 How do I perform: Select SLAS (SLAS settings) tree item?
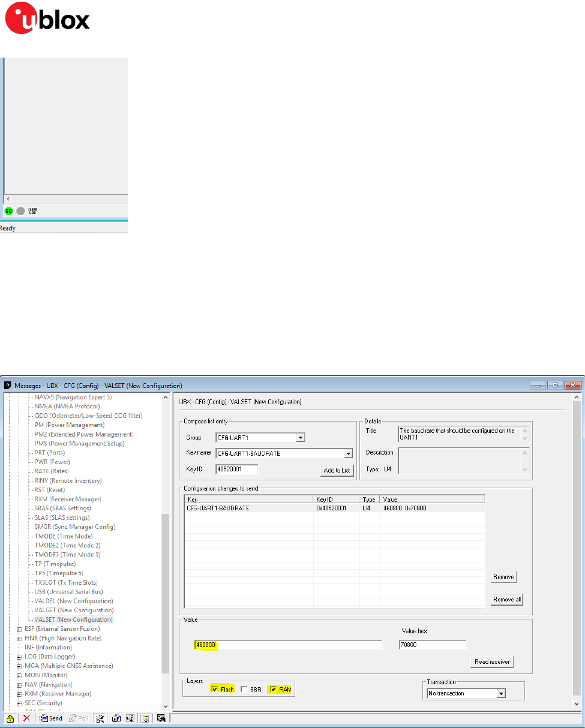point(62,518)
